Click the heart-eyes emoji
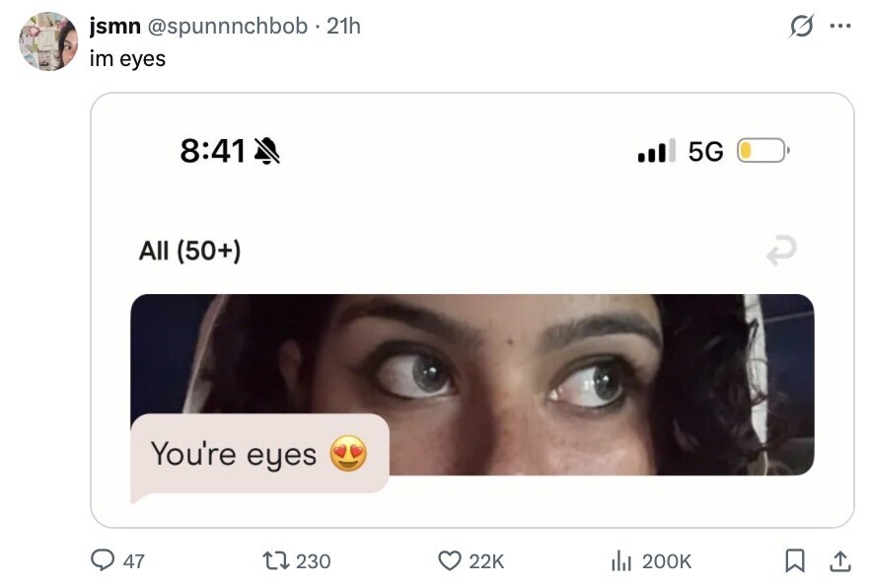The image size is (870, 588). tap(348, 454)
